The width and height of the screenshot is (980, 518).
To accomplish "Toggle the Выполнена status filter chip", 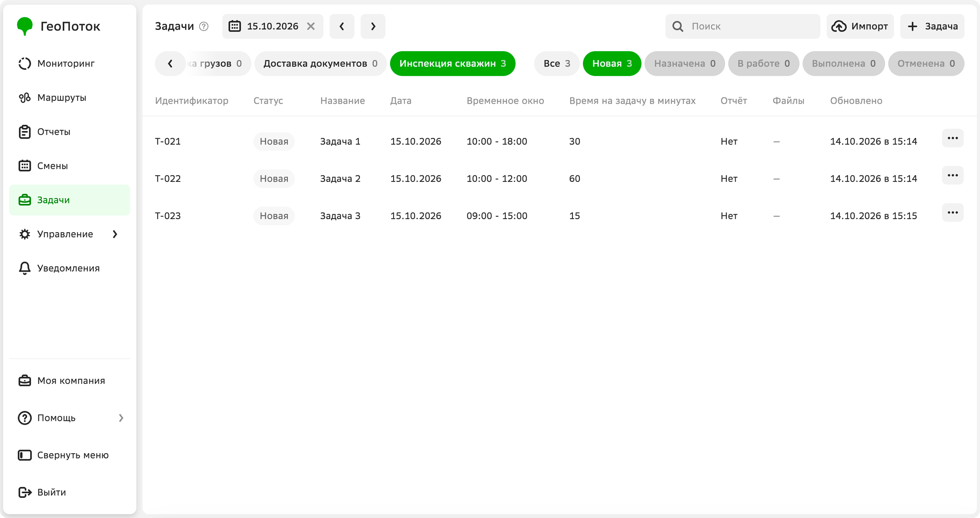I will point(843,64).
